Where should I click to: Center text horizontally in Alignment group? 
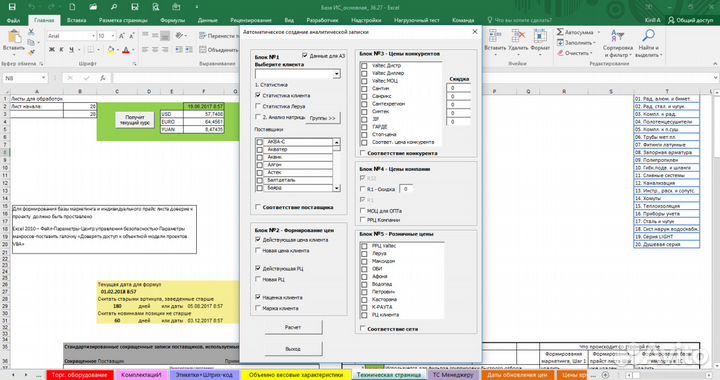click(155, 50)
